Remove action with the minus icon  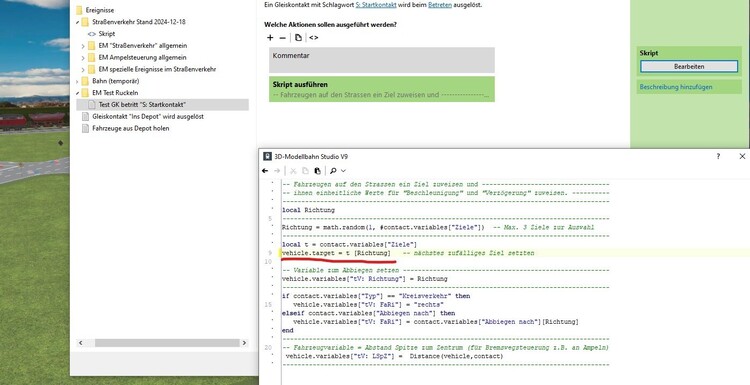pyautogui.click(x=283, y=38)
